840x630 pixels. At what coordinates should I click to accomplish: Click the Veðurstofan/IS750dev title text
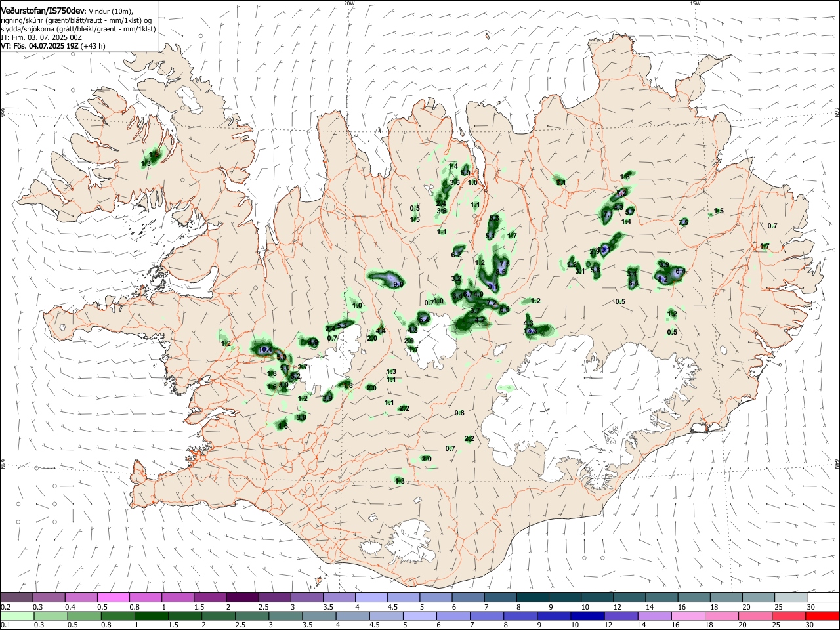coord(43,11)
